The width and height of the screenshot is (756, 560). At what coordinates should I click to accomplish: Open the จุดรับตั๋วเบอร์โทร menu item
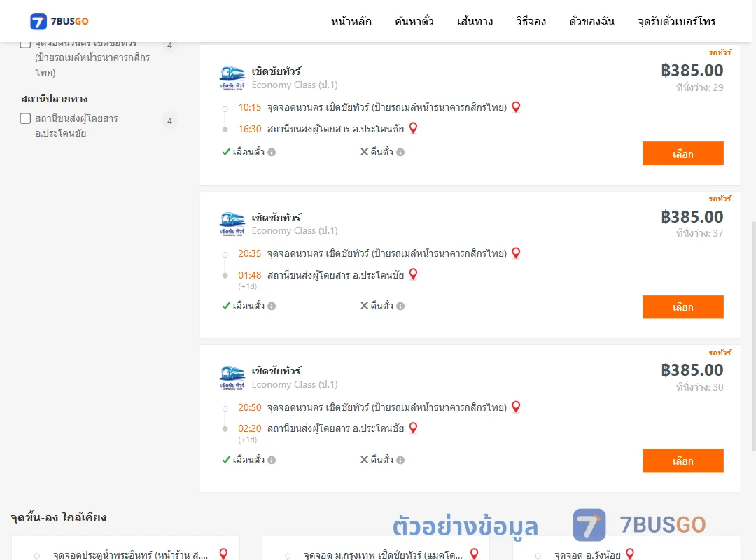pos(676,21)
